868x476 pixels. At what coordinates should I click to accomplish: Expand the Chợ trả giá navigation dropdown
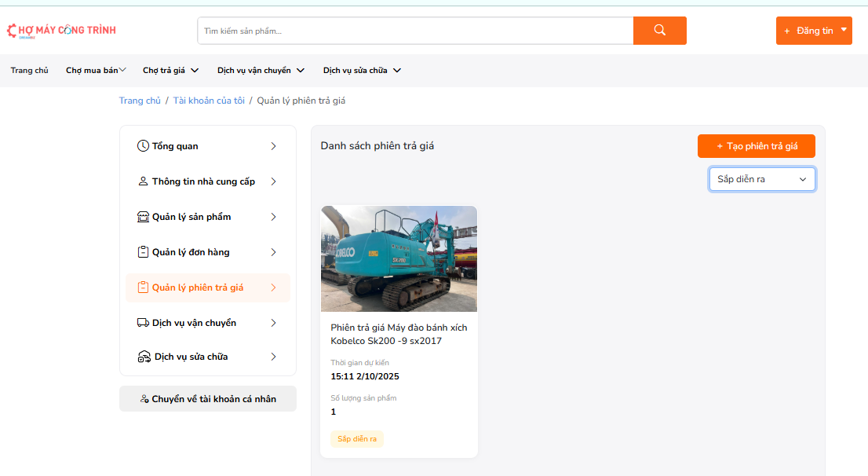[170, 71]
